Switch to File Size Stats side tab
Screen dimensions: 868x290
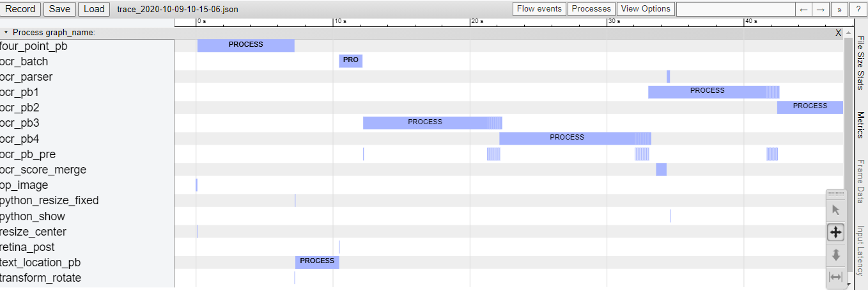[860, 62]
